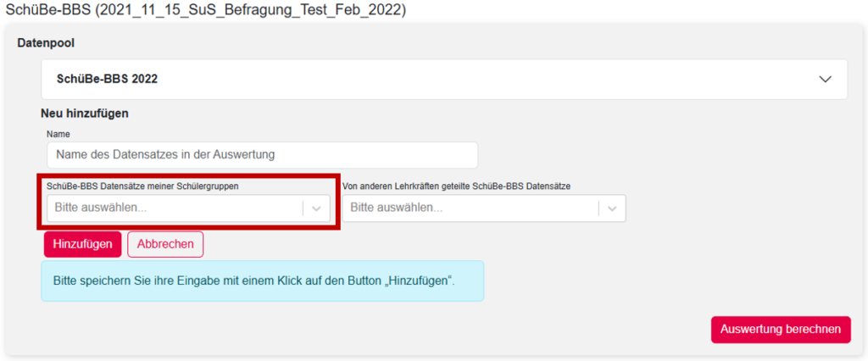Click the Name label above the input
The width and height of the screenshot is (868, 361).
pos(58,134)
